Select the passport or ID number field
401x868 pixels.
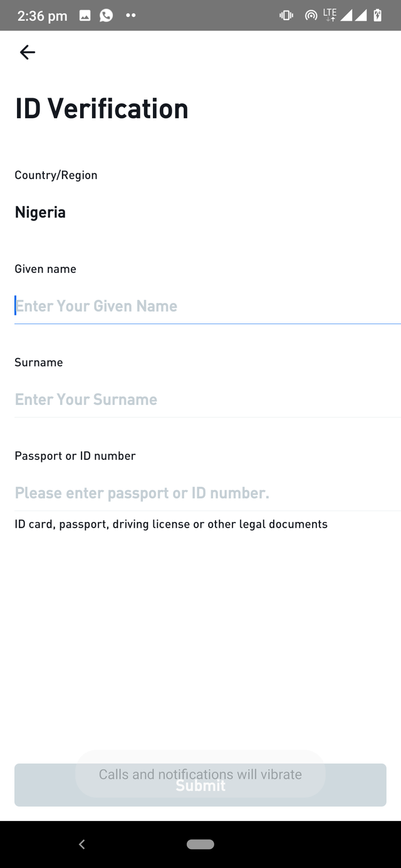point(207,493)
